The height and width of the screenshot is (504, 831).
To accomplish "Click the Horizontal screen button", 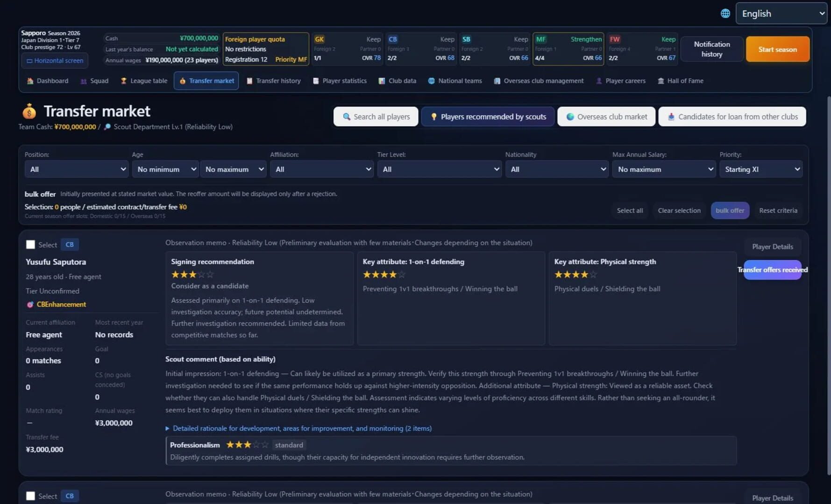I will click(x=55, y=61).
